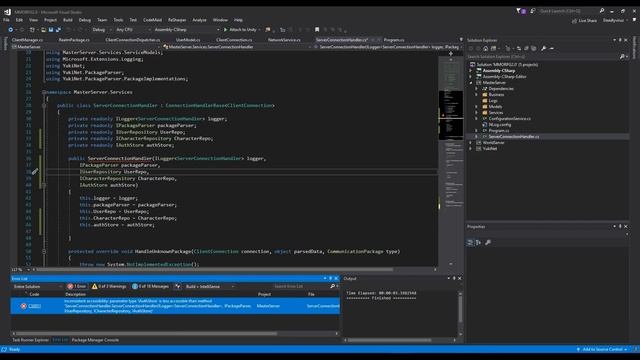
Task: Switch to the RealmPackage.cs tab
Action: click(74, 40)
